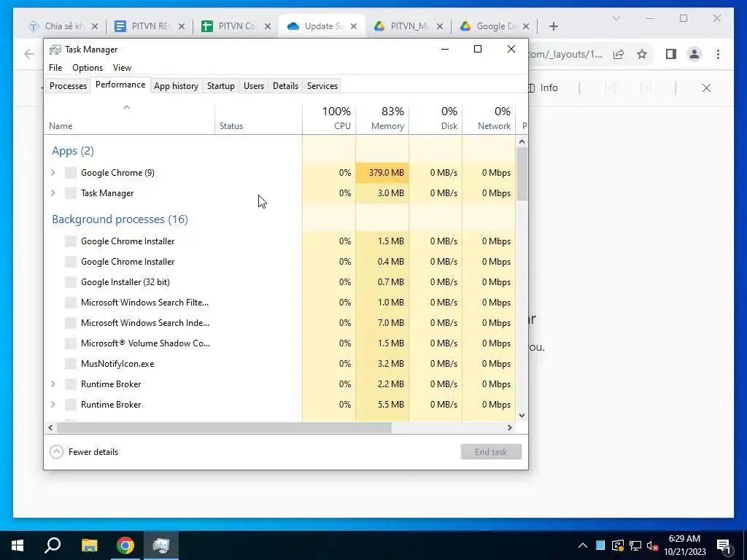747x560 pixels.
Task: Click the network tray icon
Action: pos(635,545)
